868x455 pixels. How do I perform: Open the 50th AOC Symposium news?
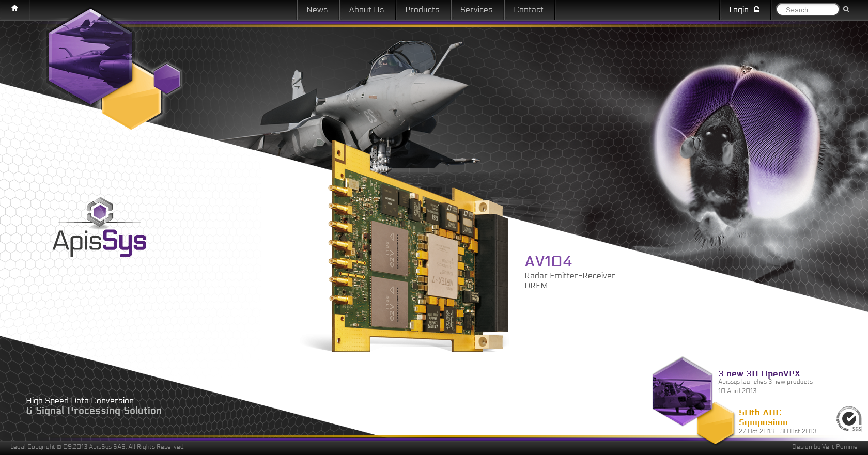coord(763,417)
